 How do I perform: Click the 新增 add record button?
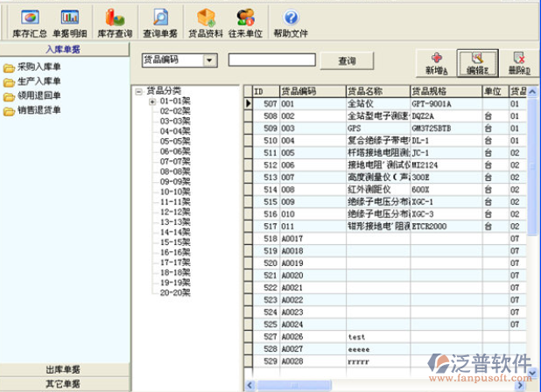click(437, 62)
